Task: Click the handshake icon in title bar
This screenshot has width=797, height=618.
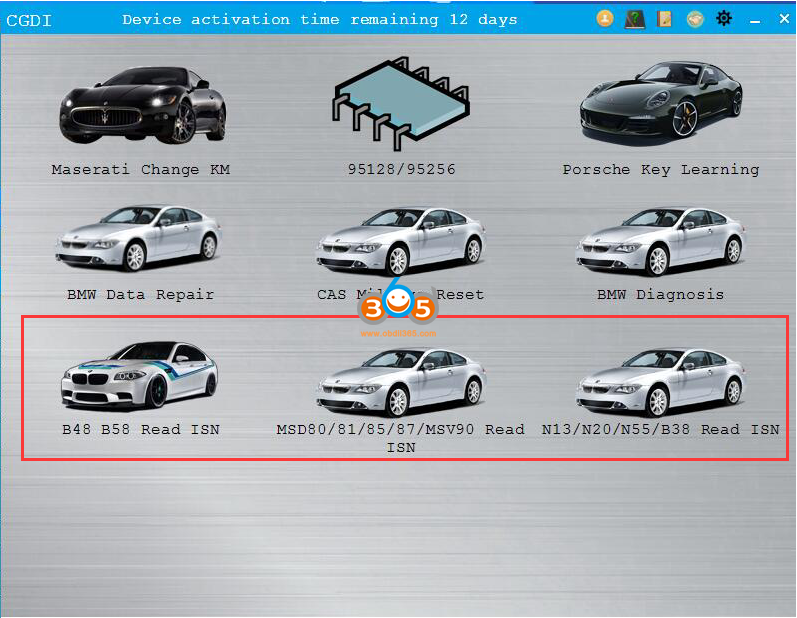Action: point(695,19)
